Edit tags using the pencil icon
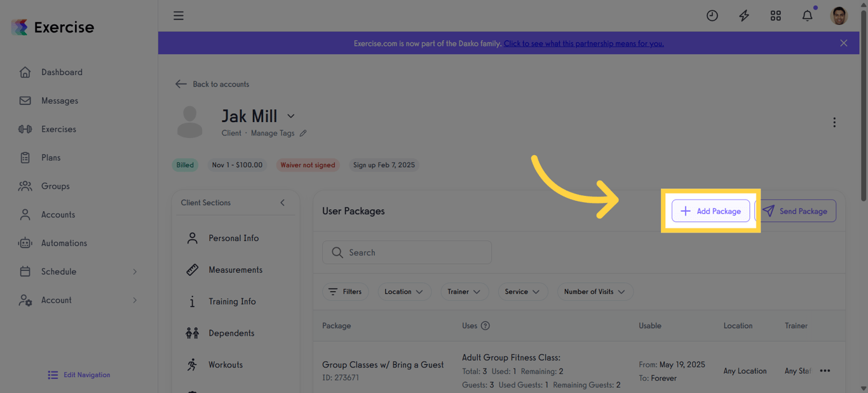Screen dimensions: 868x393 pos(302,133)
